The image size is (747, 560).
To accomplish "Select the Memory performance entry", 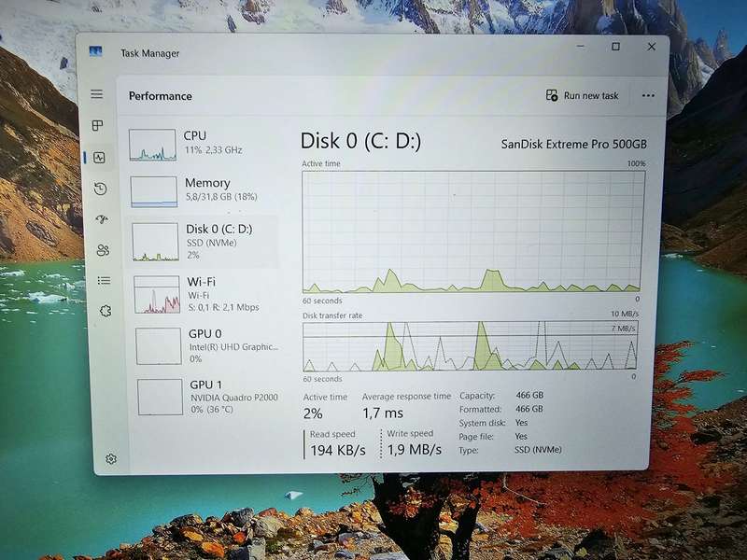I will (x=203, y=190).
